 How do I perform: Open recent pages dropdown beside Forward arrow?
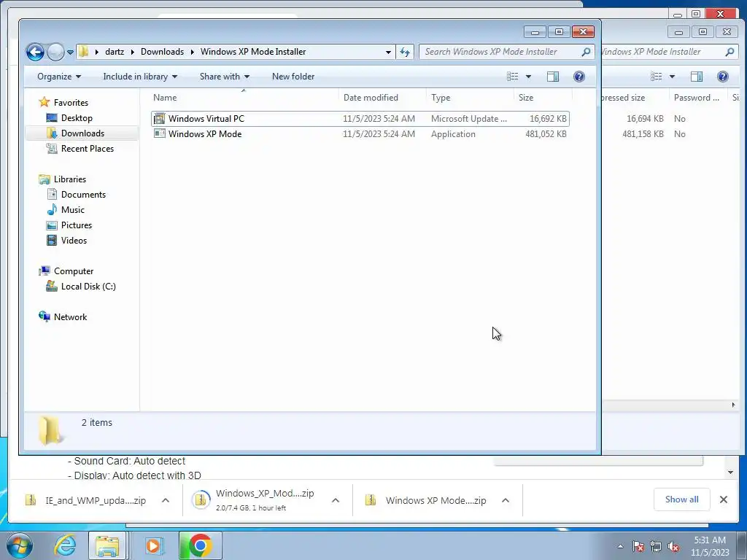coord(70,52)
